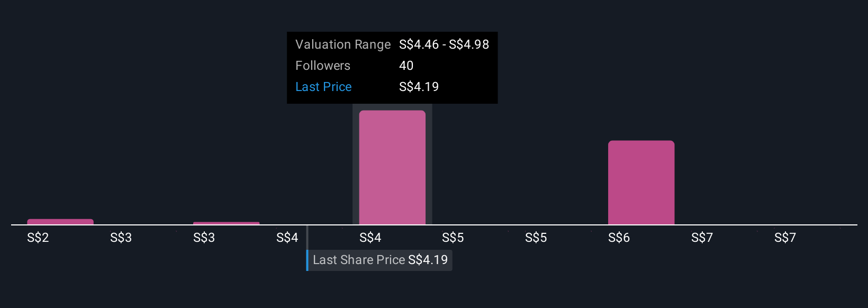This screenshot has height=308, width=868.
Task: Click the Valuation Range label in tooltip
Action: pyautogui.click(x=343, y=44)
